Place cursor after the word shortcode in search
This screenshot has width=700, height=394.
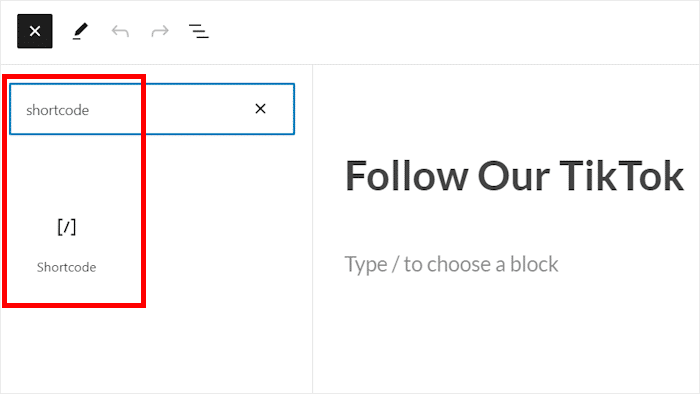90,110
